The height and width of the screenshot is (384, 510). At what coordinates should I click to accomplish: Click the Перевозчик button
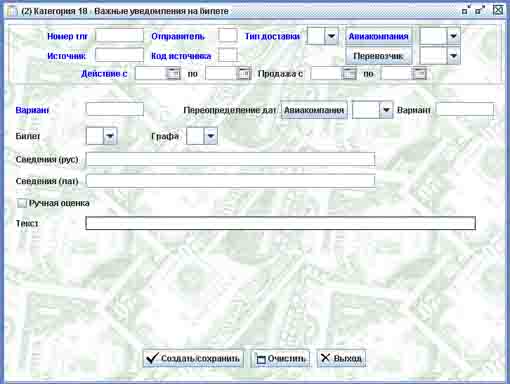(378, 56)
